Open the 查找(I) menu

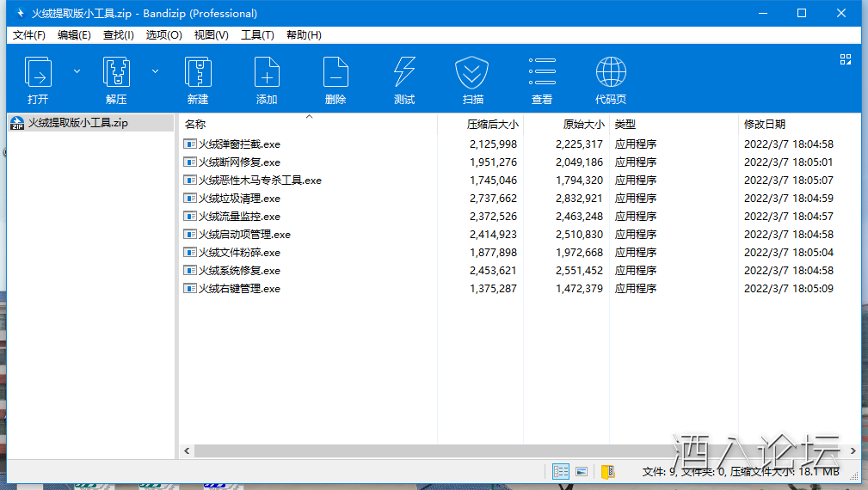(119, 35)
